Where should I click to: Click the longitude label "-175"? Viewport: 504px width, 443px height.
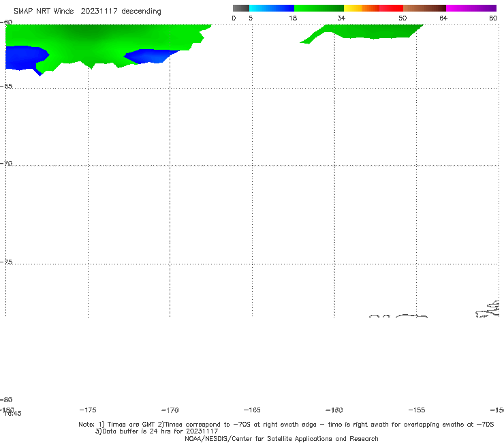[88, 410]
